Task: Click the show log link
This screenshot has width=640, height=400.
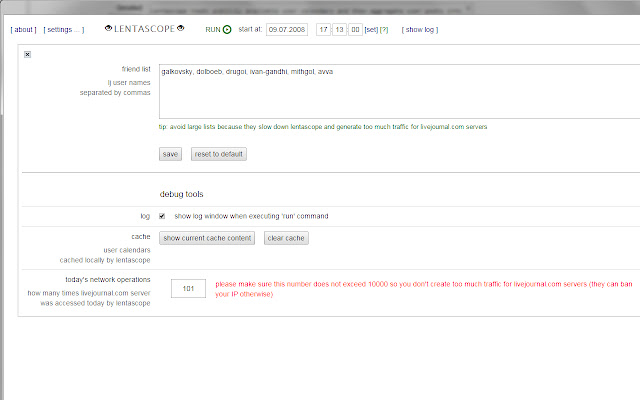Action: (420, 30)
